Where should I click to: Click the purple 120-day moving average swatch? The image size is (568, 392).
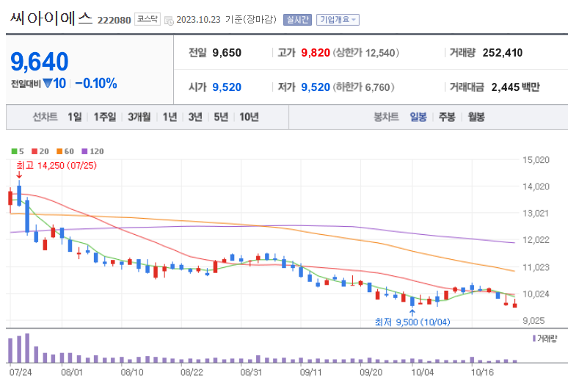point(85,151)
